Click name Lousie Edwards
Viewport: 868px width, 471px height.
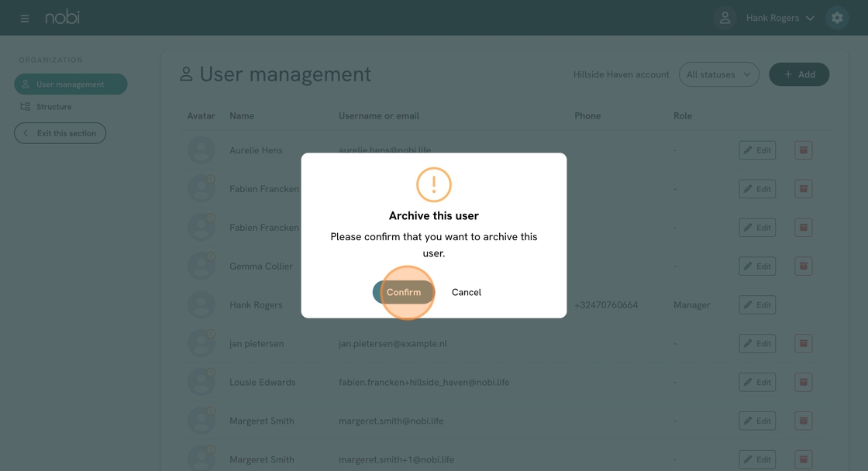pos(263,383)
